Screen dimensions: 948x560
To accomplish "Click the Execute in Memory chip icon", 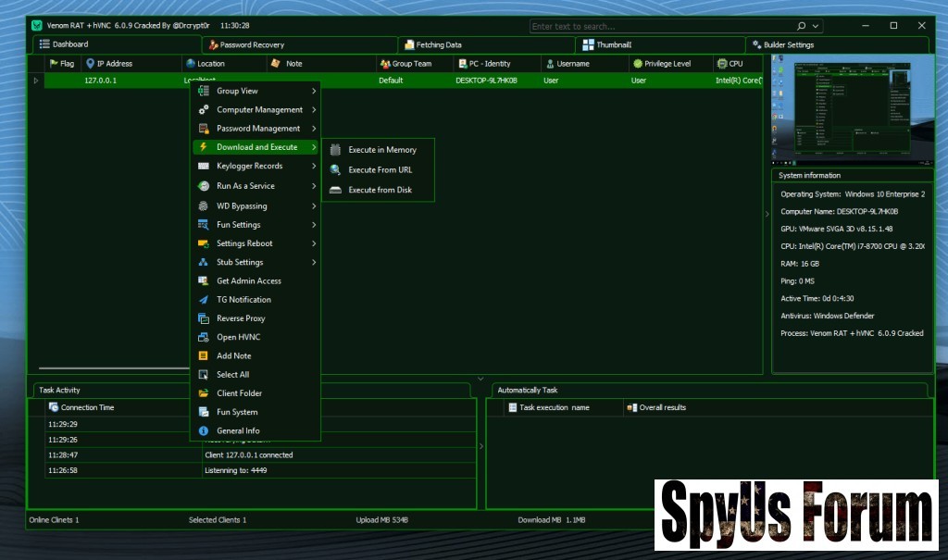I will coord(335,150).
